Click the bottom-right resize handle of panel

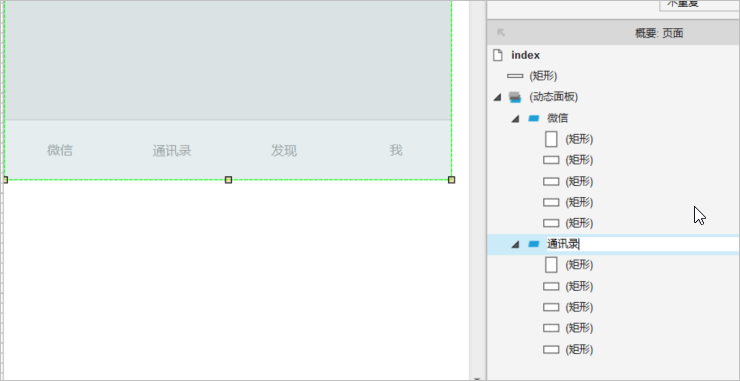click(452, 180)
